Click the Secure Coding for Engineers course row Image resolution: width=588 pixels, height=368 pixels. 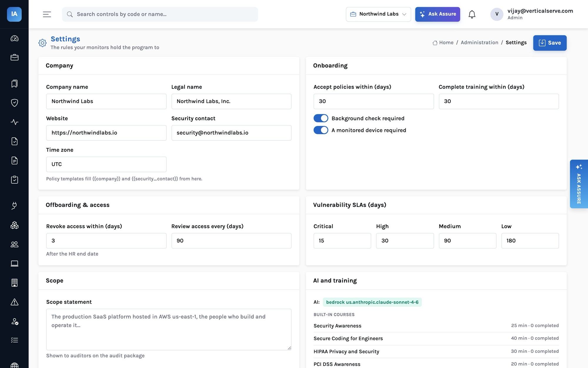click(436, 339)
